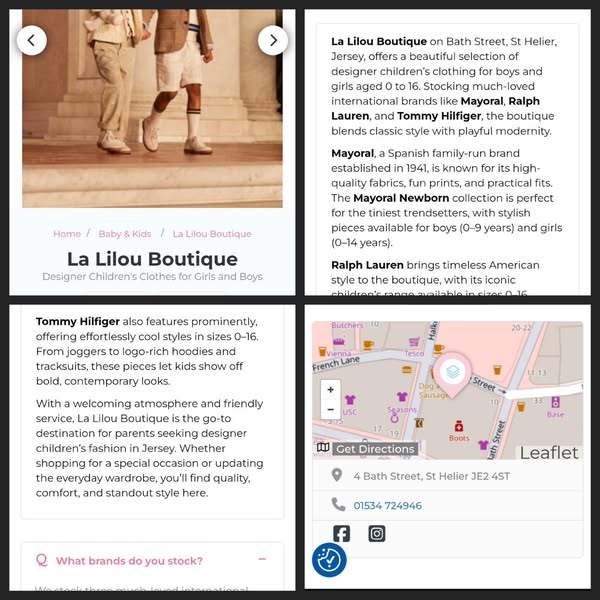Select the La Lilou Boutique breadcrumb

pos(212,234)
